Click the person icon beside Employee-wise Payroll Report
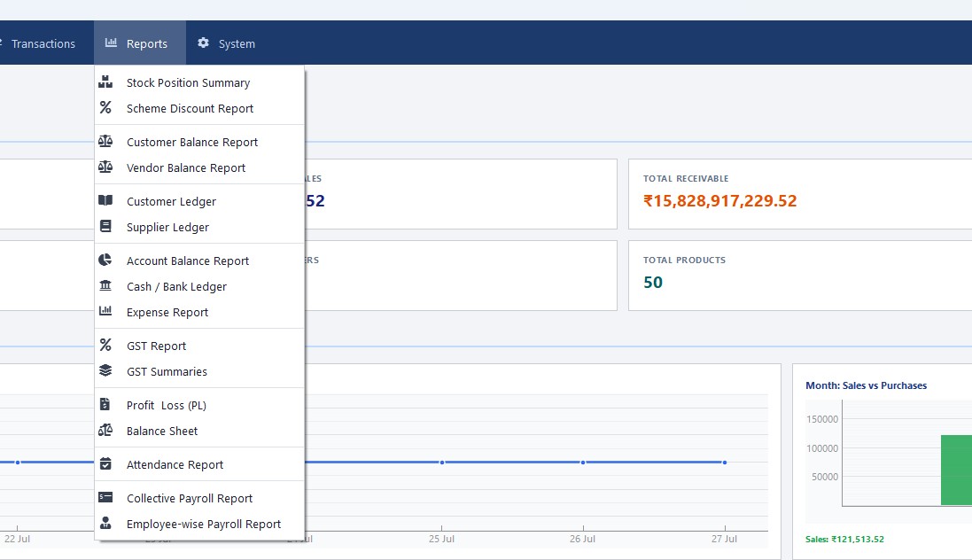The image size is (972, 560). 105,523
